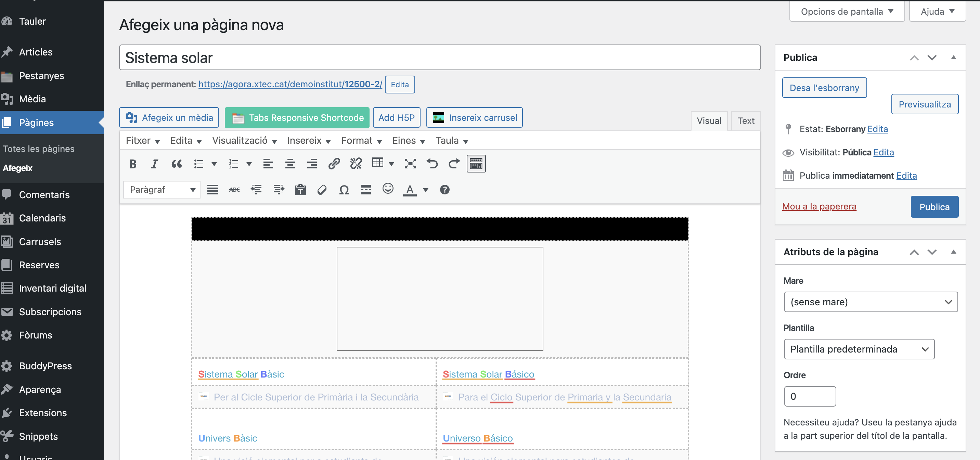Undo the last editor action
This screenshot has height=460, width=980.
tap(432, 164)
